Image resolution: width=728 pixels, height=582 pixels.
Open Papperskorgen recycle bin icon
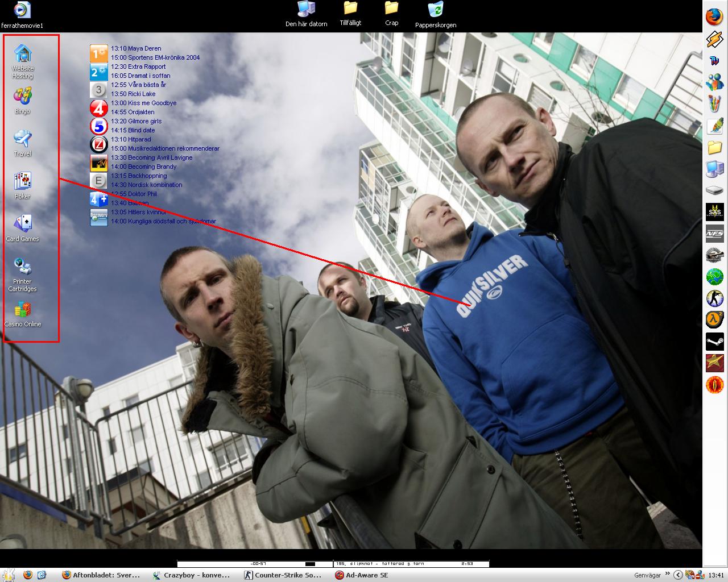[436, 15]
